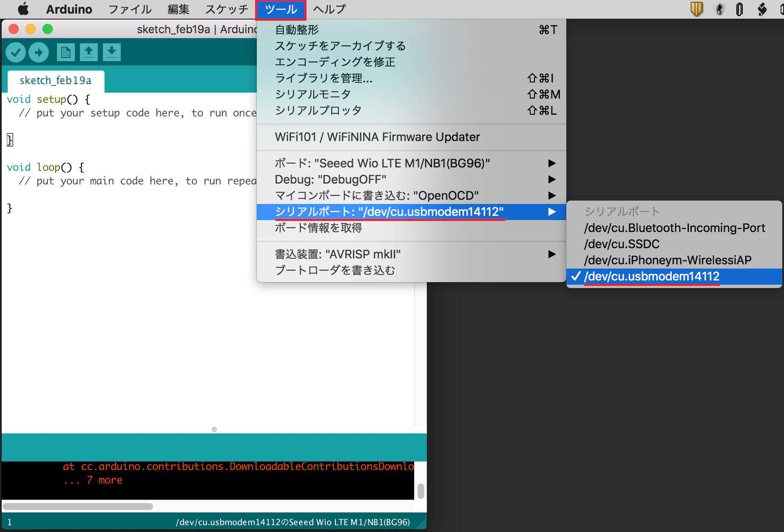Expand the ボード: Seeed Wio LTE submenu

pos(411,163)
